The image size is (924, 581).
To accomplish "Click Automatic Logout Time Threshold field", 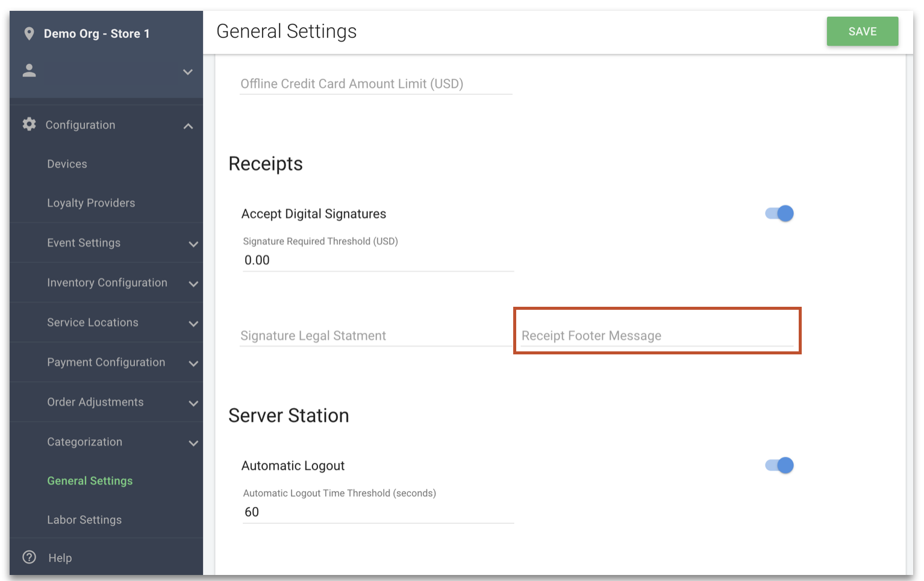I will point(378,512).
